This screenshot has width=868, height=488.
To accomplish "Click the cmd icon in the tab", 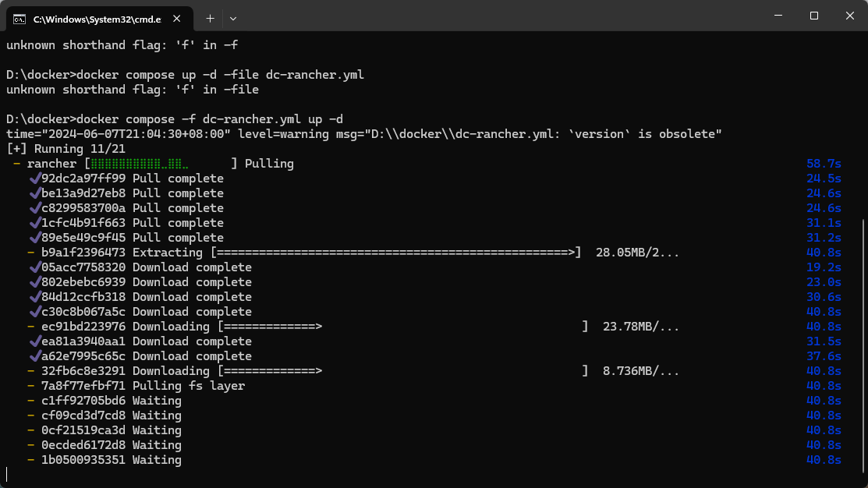I will click(x=19, y=19).
